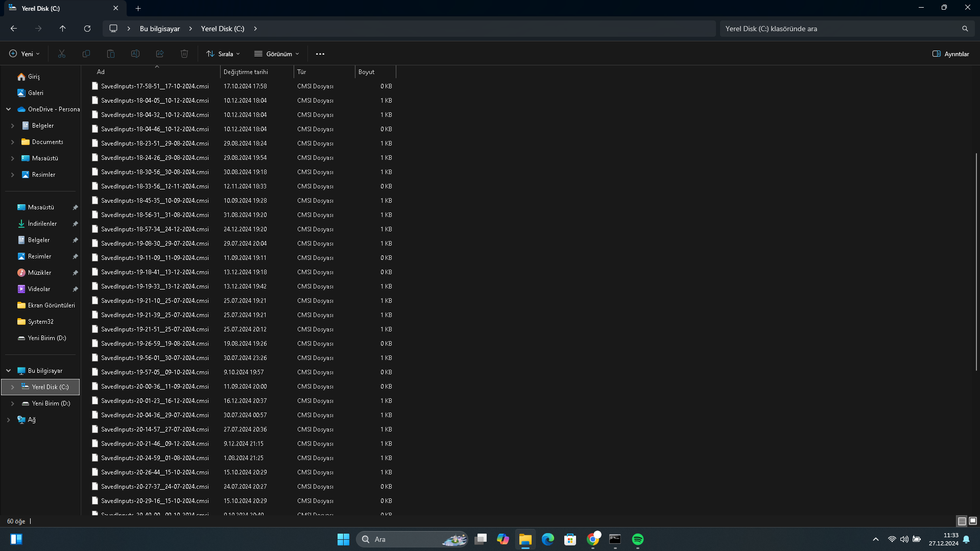The image size is (980, 551).
Task: Click the PC monitor icon in address bar
Action: (x=113, y=29)
